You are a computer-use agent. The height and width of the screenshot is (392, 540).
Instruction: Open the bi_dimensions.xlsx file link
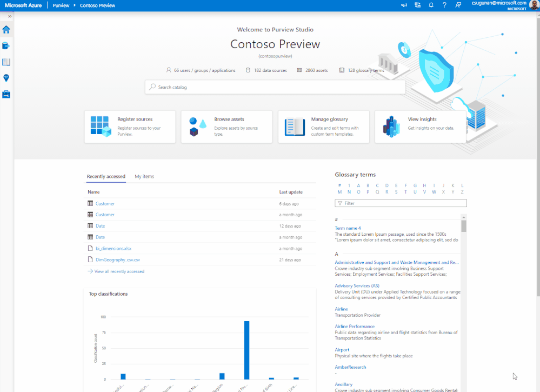114,248
